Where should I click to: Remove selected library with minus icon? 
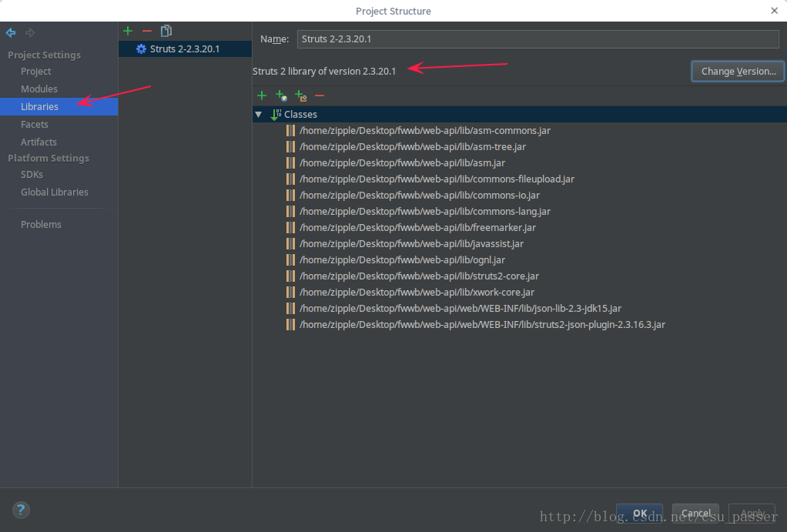(x=147, y=31)
